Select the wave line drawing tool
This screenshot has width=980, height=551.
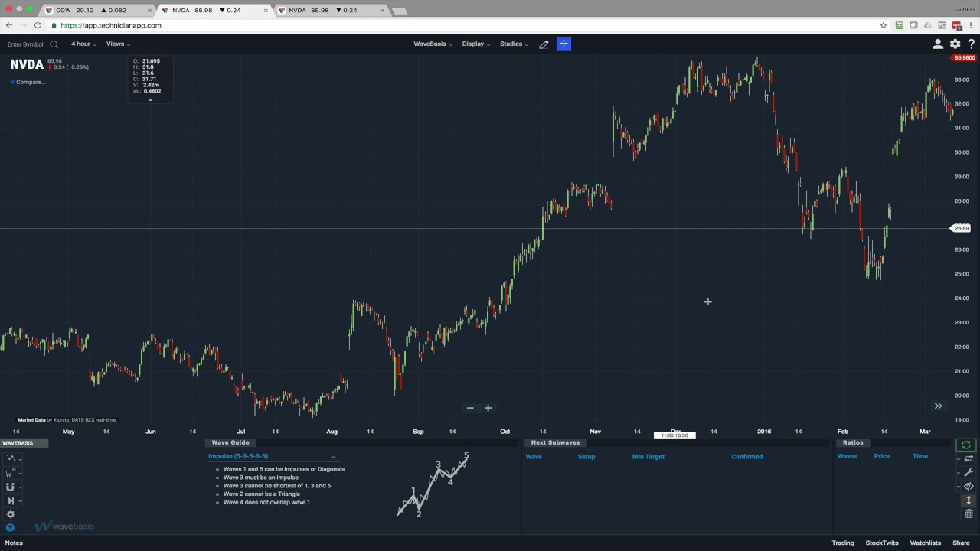11,458
